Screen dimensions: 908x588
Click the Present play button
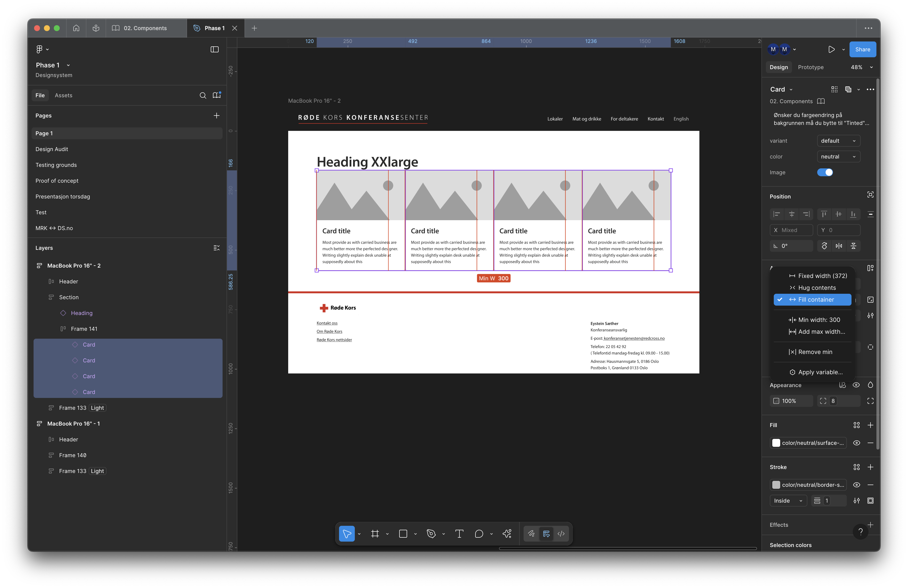831,49
